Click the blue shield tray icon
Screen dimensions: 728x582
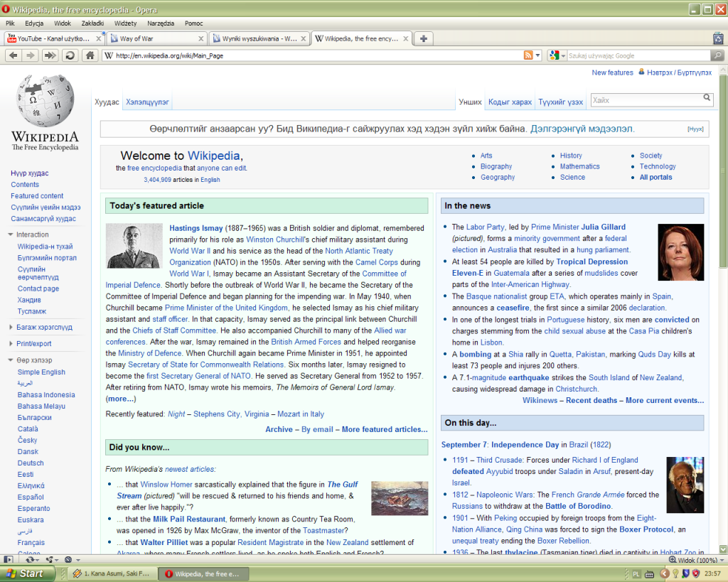pyautogui.click(x=686, y=574)
